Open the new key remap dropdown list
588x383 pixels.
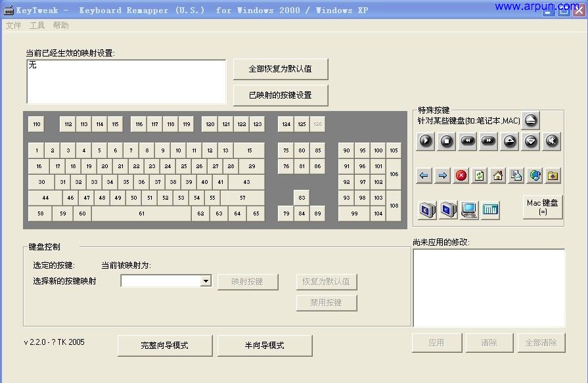pos(205,281)
